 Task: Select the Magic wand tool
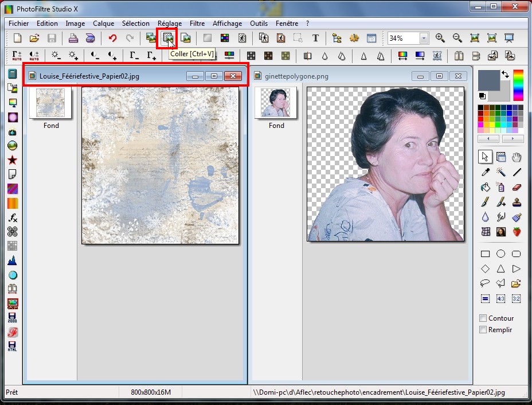501,172
